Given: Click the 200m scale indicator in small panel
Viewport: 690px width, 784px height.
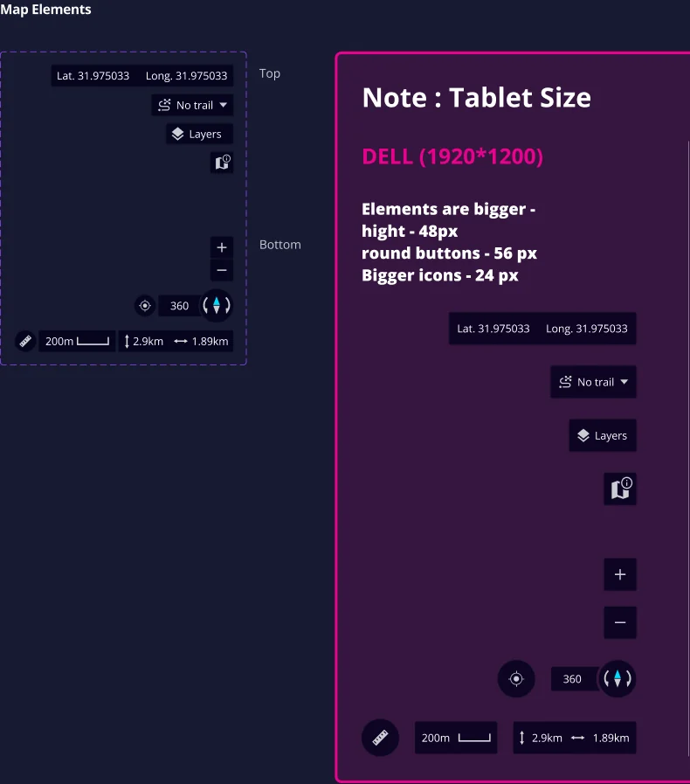Looking at the screenshot, I should click(x=77, y=342).
